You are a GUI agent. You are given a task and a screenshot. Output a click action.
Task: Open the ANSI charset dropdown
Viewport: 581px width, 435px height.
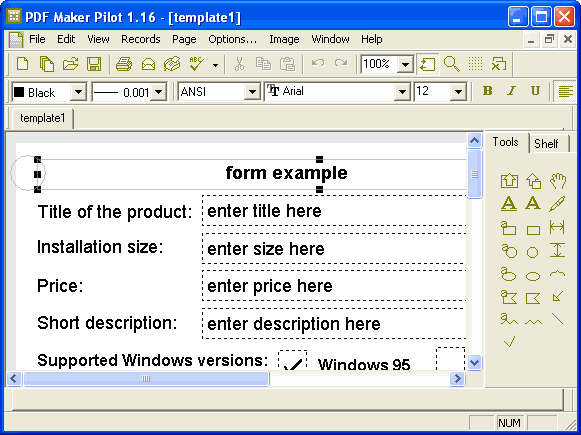point(252,92)
